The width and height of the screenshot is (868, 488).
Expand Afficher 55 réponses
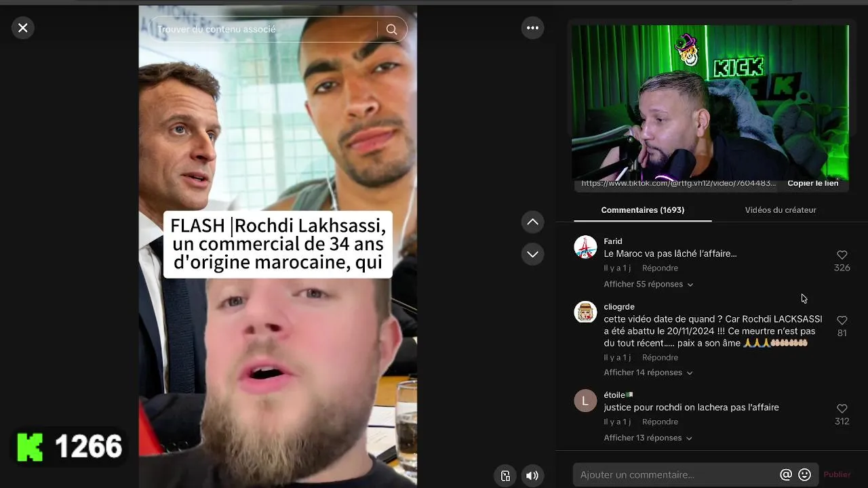pyautogui.click(x=648, y=284)
